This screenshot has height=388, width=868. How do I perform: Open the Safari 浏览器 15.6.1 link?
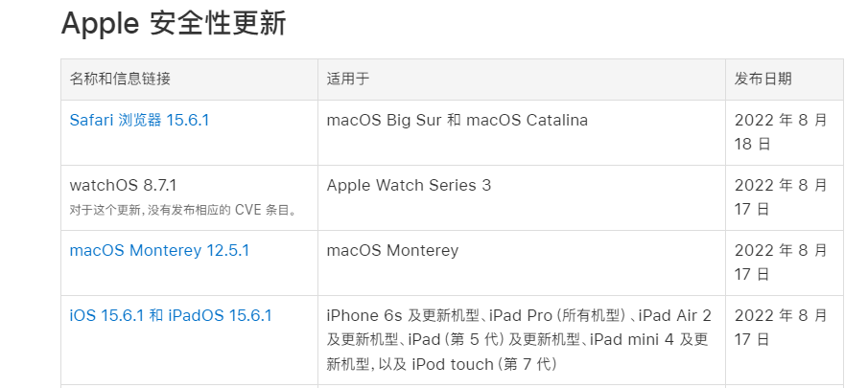pyautogui.click(x=139, y=120)
